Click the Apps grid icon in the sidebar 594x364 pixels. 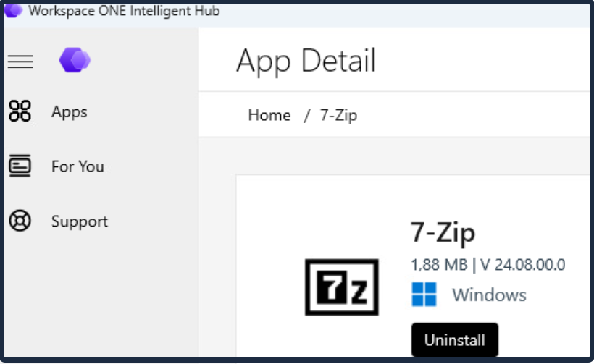click(x=20, y=111)
